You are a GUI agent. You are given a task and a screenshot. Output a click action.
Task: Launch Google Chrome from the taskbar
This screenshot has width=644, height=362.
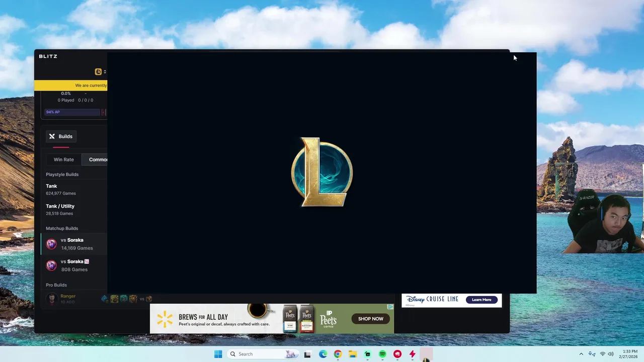[338, 354]
